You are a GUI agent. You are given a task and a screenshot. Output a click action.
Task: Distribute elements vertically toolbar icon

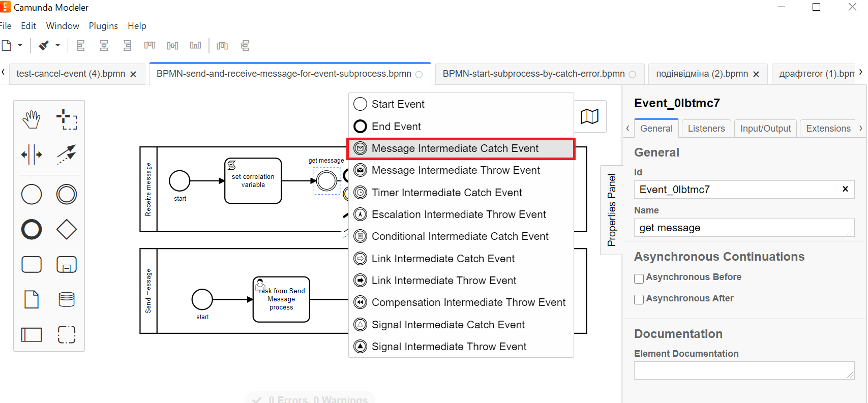click(245, 46)
